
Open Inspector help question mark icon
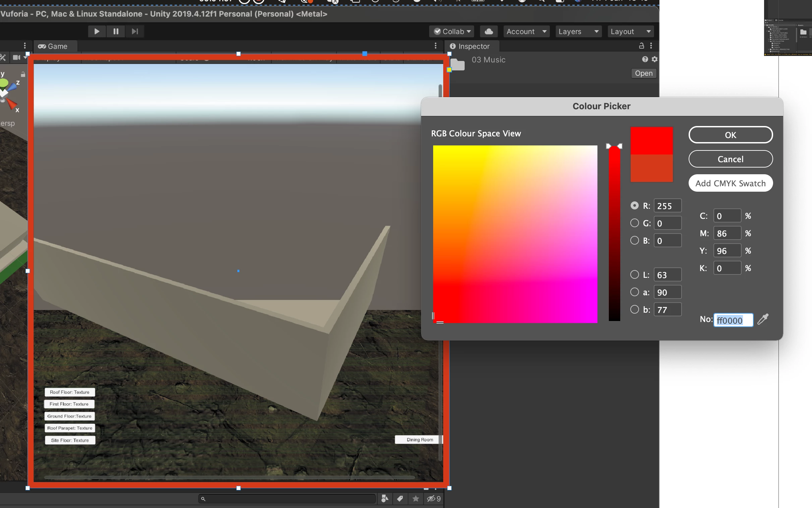coord(645,59)
